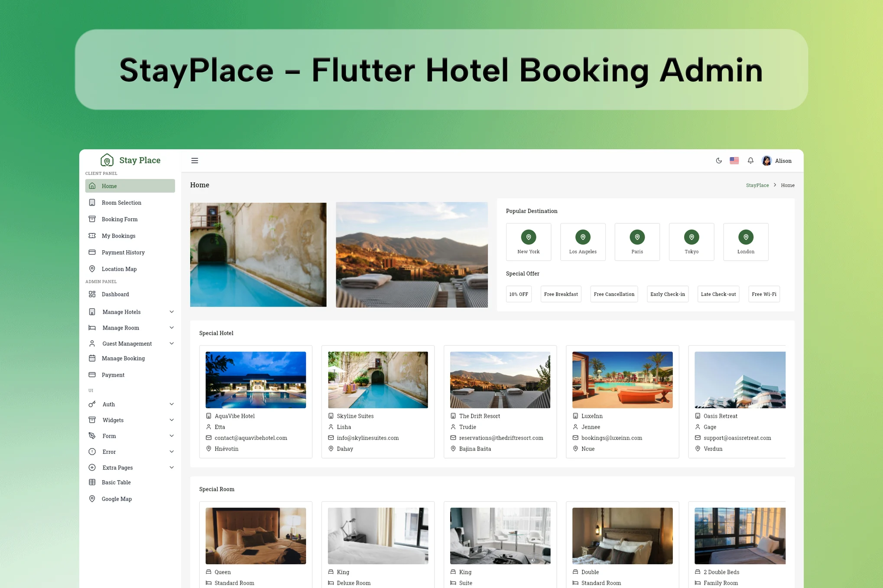
Task: Click the 10% OFF offer chip
Action: (519, 294)
